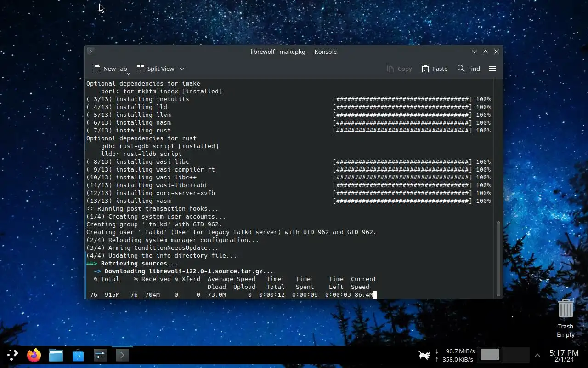Open a New Tab in Konsole
The width and height of the screenshot is (588, 368).
109,69
